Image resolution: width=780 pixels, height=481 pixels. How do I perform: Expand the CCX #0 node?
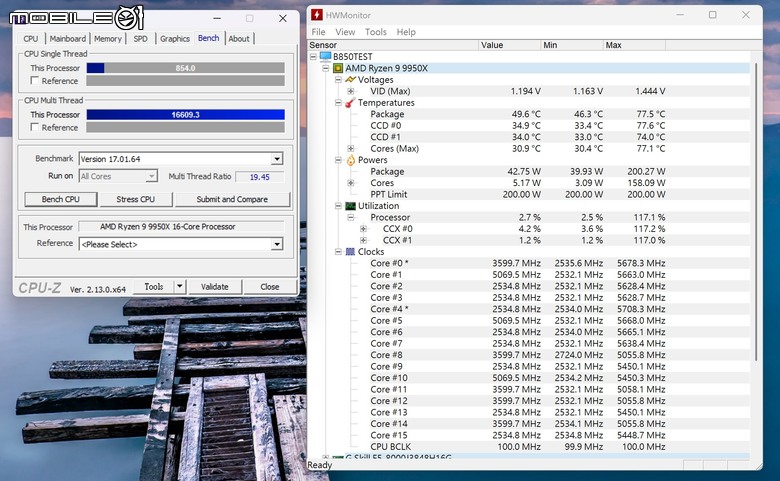coord(363,229)
